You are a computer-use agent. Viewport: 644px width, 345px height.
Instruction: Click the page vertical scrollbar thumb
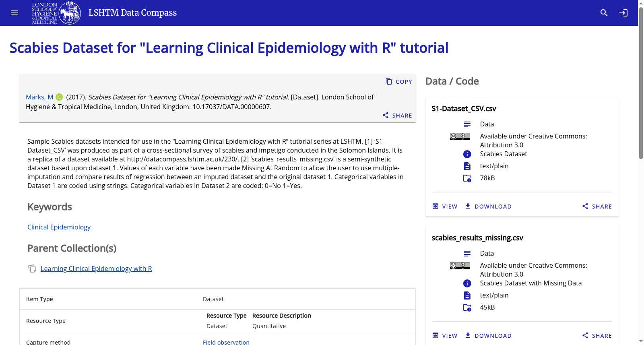641,83
